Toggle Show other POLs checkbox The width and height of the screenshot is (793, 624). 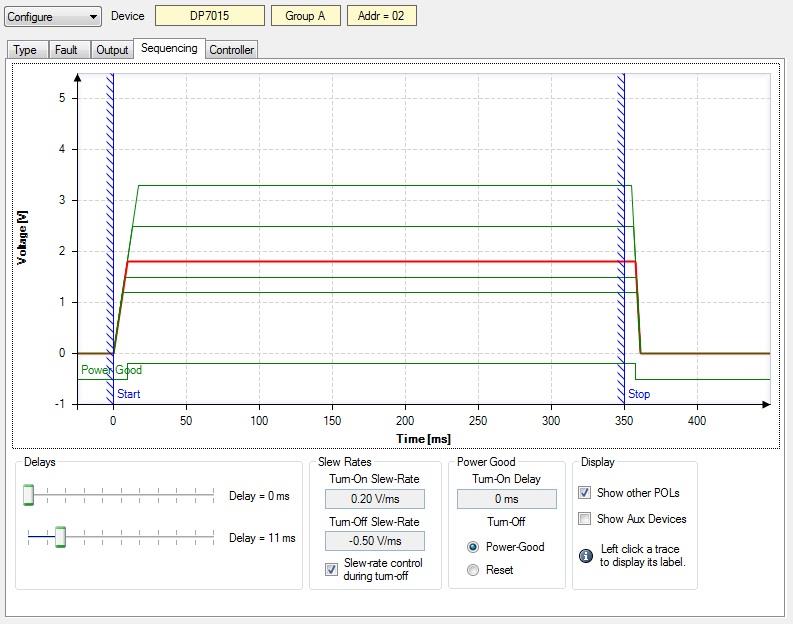585,493
